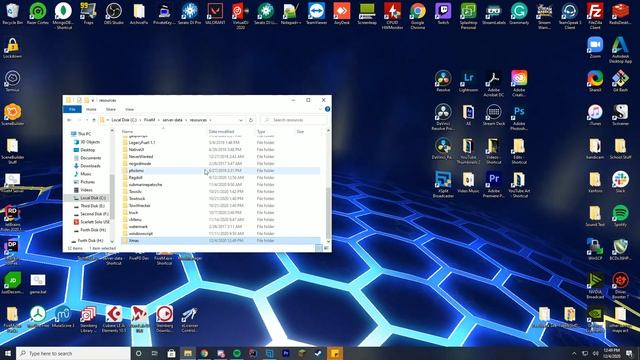Select FiveM in the address breadcrumb
This screenshot has width=640, height=360.
pyautogui.click(x=149, y=120)
